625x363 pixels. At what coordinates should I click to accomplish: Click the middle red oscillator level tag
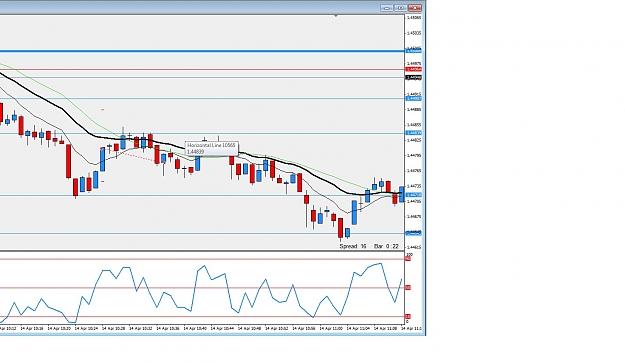408,288
